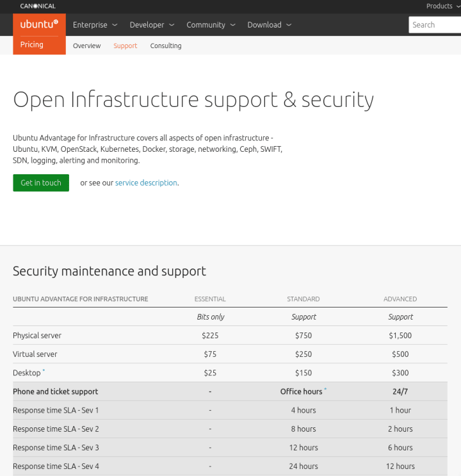Click the 1 hour Sev 1 cell
The width and height of the screenshot is (461, 476).
click(400, 411)
